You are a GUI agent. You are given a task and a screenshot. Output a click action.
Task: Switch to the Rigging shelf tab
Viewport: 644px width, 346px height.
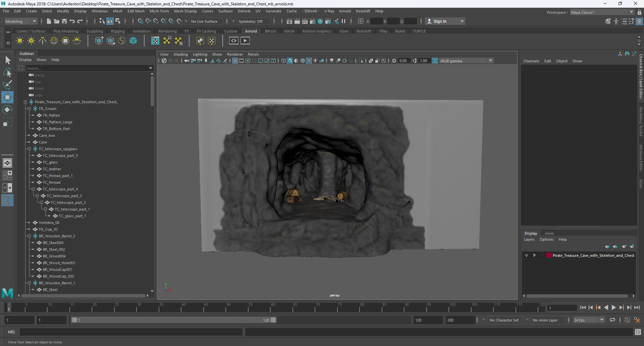click(x=118, y=31)
